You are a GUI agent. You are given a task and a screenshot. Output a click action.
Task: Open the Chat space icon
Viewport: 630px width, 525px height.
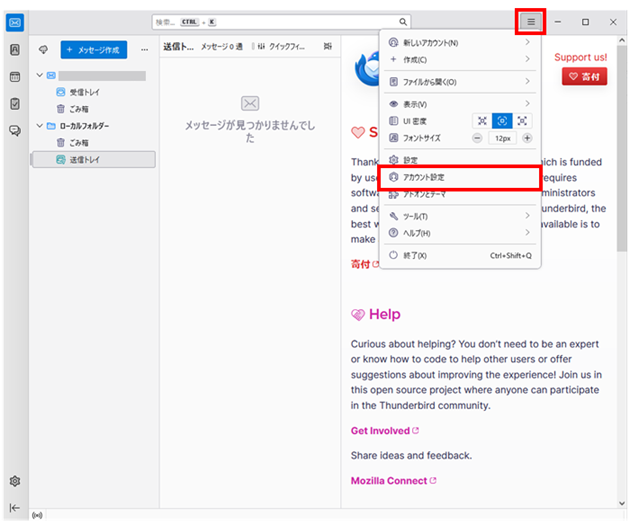(15, 130)
